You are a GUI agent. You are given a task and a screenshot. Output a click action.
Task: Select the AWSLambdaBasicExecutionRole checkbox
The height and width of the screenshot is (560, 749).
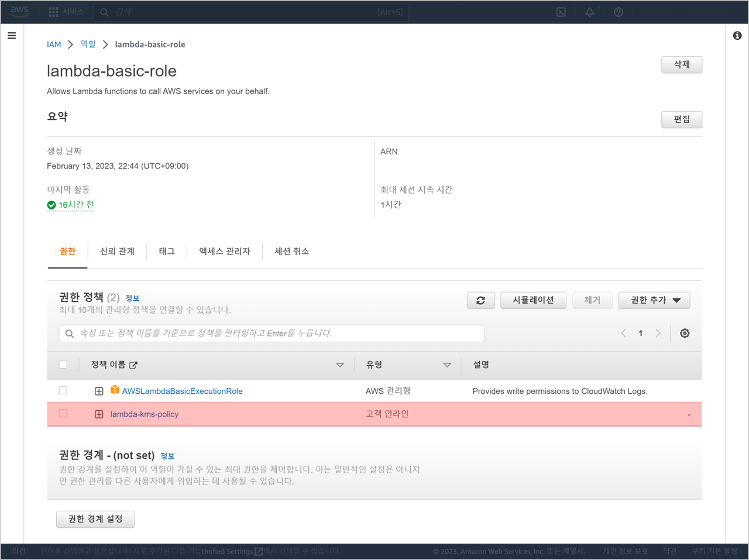pyautogui.click(x=63, y=390)
